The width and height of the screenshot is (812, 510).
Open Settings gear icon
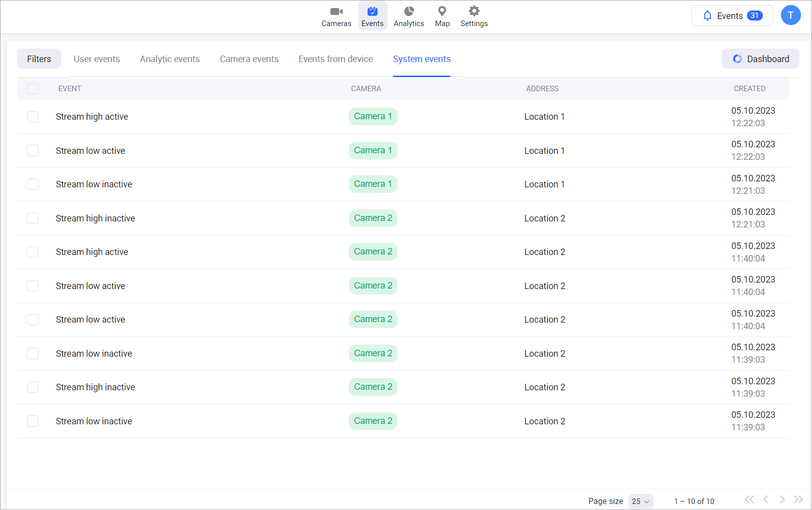(x=474, y=12)
